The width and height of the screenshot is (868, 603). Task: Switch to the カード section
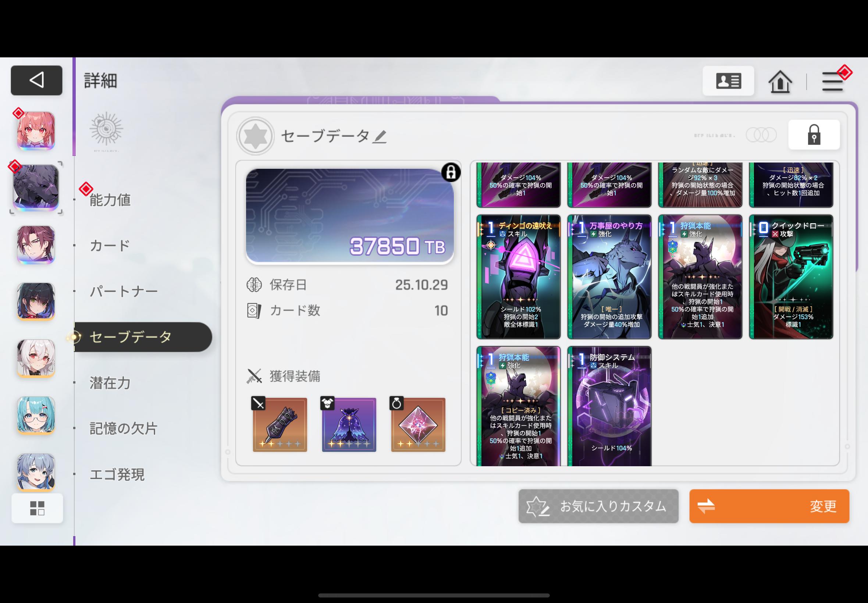(x=110, y=246)
